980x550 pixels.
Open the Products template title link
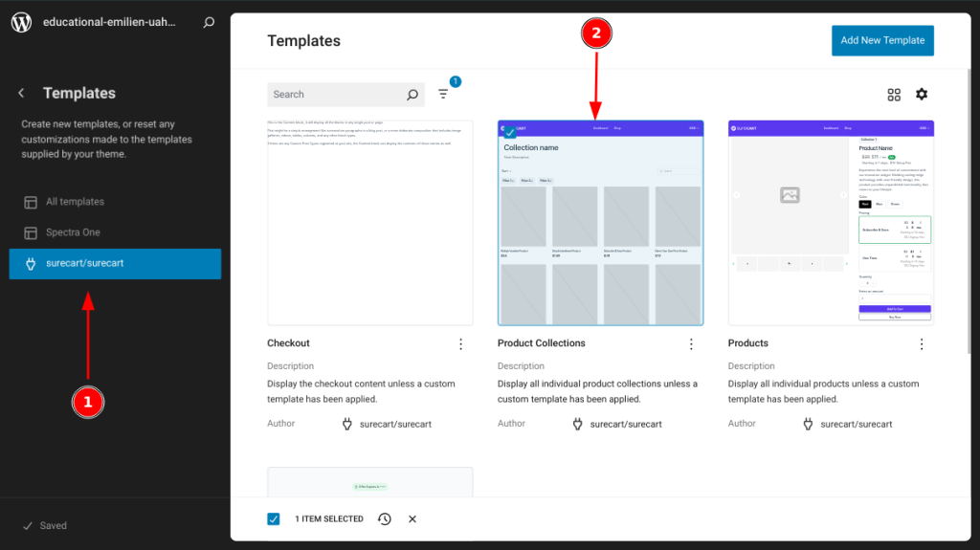747,343
